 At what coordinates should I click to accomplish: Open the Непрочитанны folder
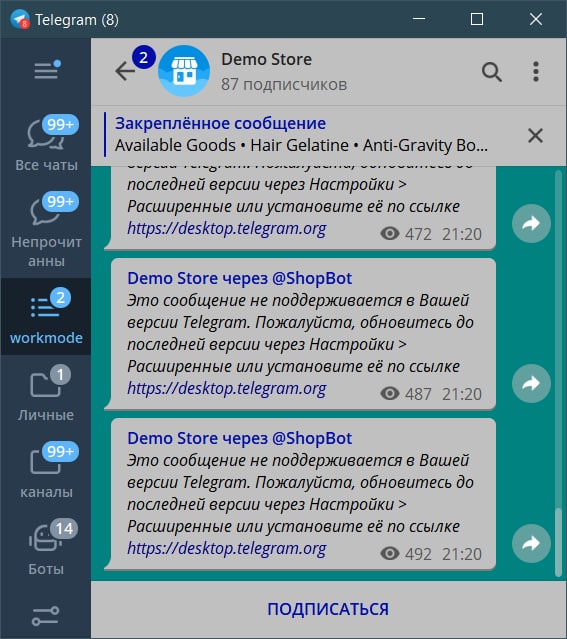[x=46, y=229]
